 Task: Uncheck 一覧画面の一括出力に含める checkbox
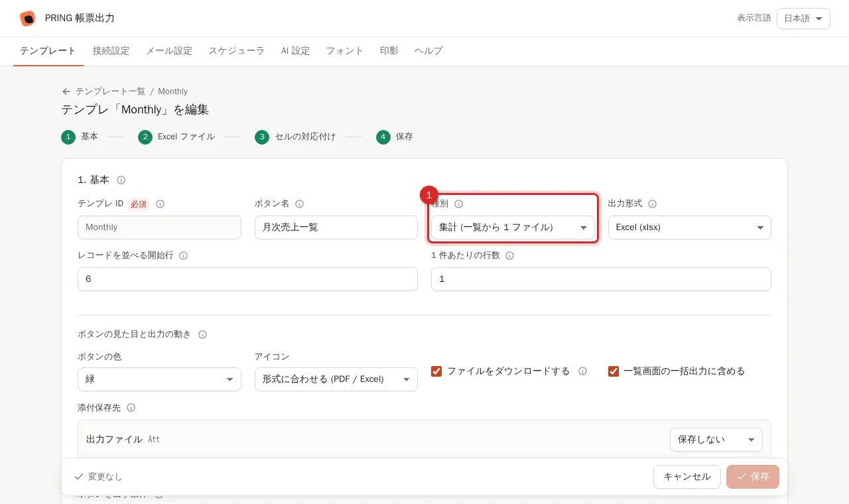pos(614,371)
